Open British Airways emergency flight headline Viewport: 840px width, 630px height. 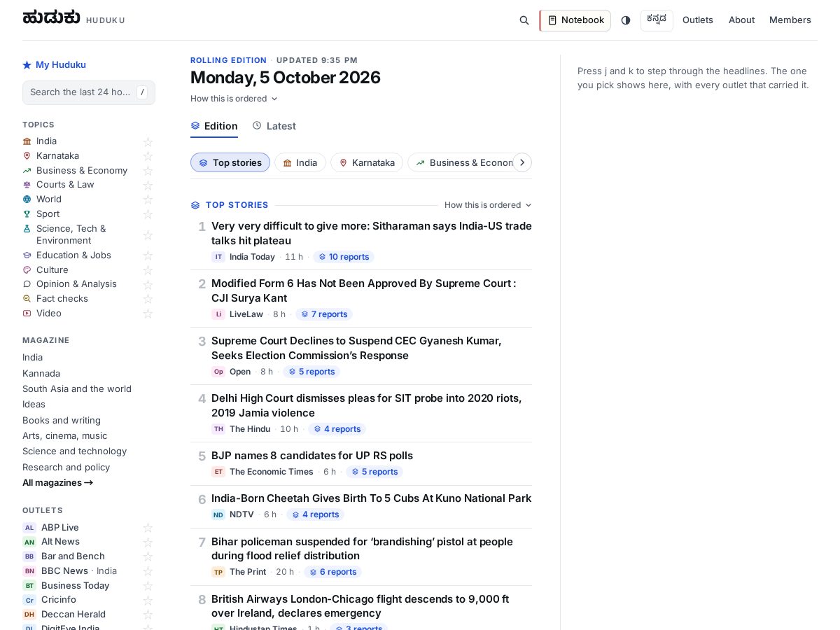point(360,606)
